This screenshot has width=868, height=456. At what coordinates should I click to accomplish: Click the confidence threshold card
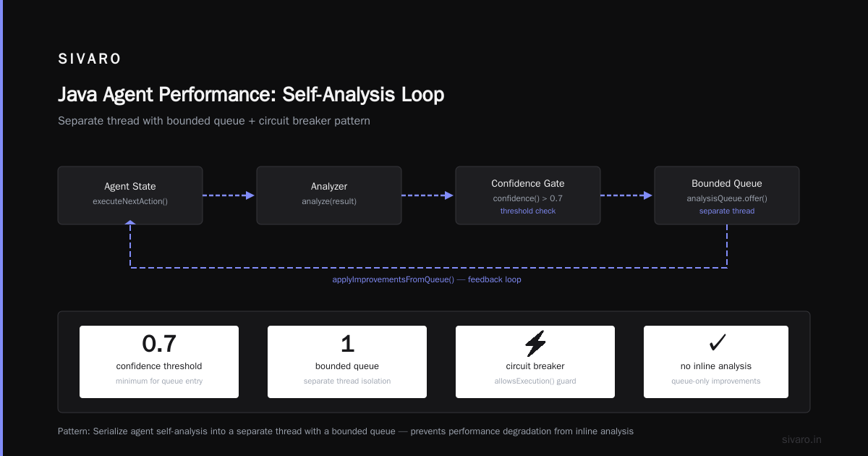159,362
